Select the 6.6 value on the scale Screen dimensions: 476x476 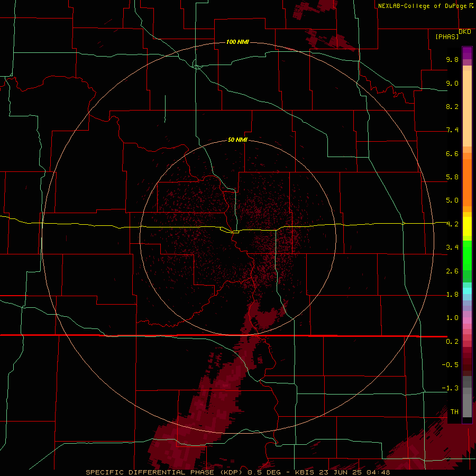tap(452, 153)
